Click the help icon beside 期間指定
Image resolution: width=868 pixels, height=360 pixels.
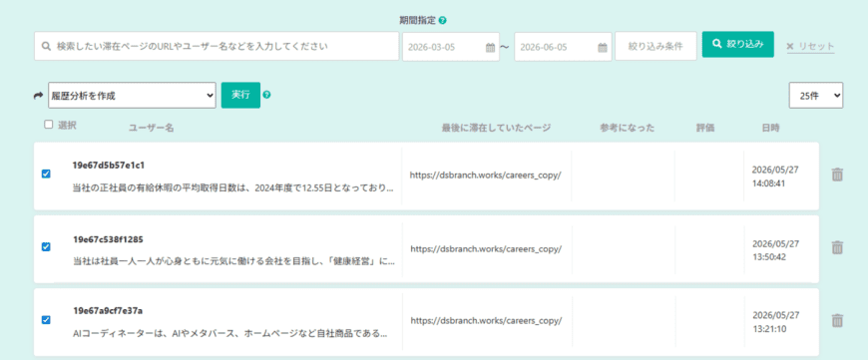click(x=442, y=21)
